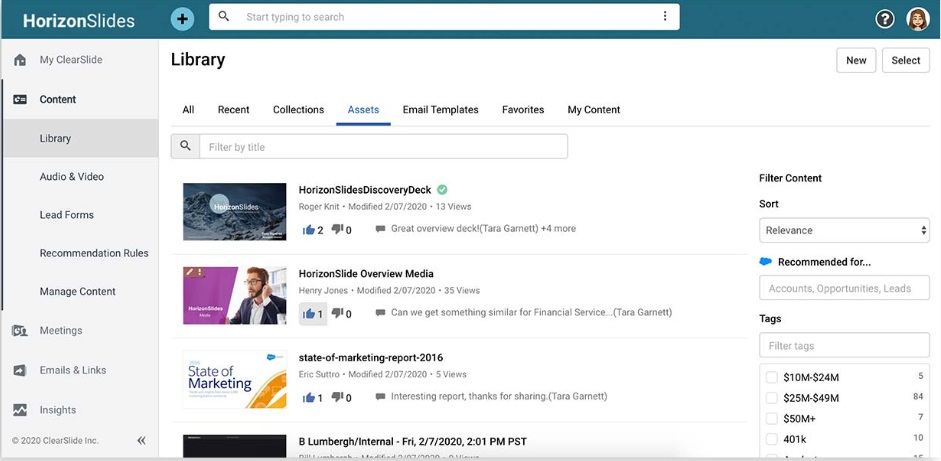Open the search options three-dot menu

pos(664,16)
